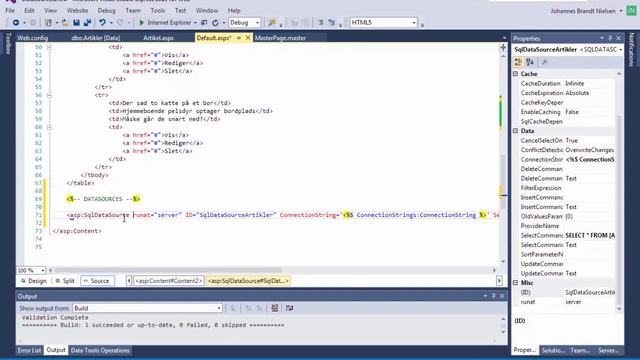The height and width of the screenshot is (360, 640).
Task: Click the browser window icon next to Internet Explorer
Action: 204,23
